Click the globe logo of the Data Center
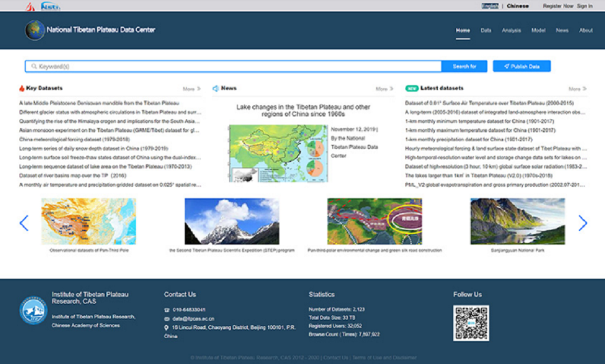 coord(35,30)
